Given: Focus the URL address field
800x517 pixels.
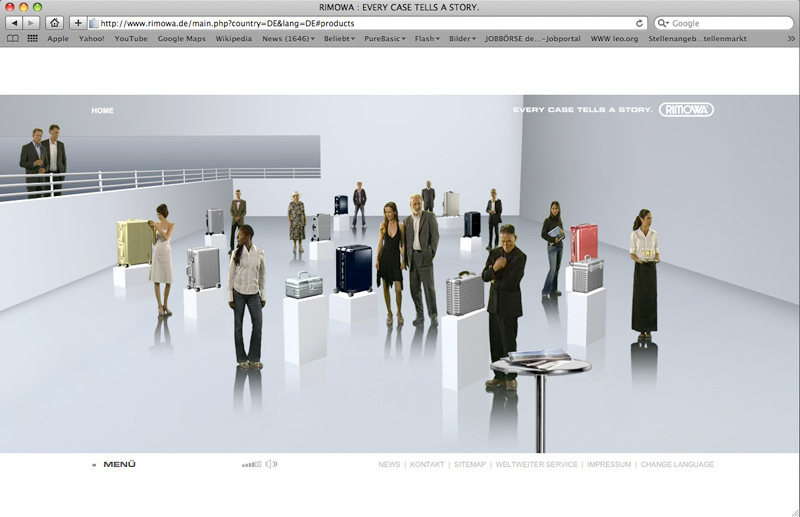Looking at the screenshot, I should [x=367, y=23].
